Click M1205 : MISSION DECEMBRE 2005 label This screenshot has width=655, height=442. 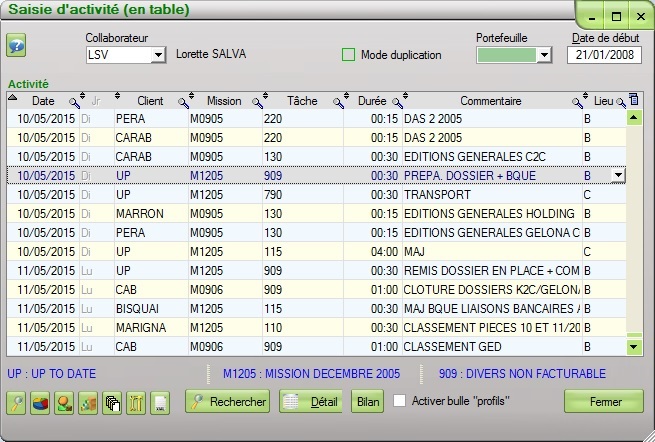[x=312, y=373]
